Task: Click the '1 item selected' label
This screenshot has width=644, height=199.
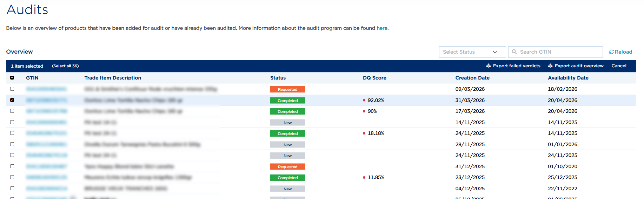Action: pos(27,66)
